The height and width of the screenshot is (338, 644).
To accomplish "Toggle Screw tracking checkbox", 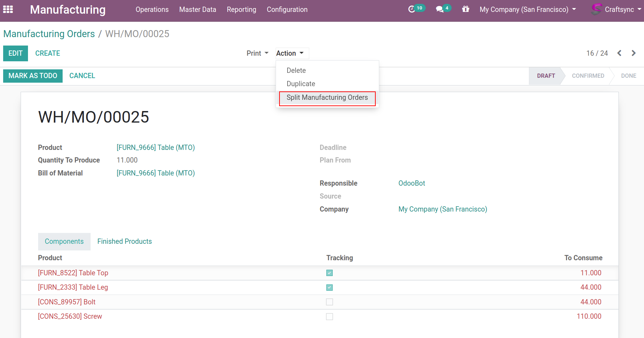I will (330, 317).
